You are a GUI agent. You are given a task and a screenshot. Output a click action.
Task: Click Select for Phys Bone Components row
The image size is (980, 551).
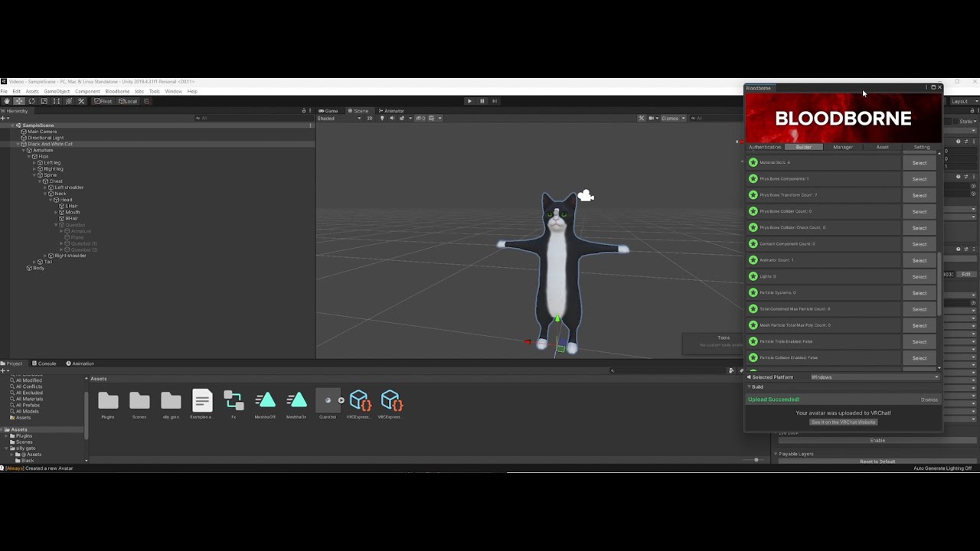(x=920, y=179)
